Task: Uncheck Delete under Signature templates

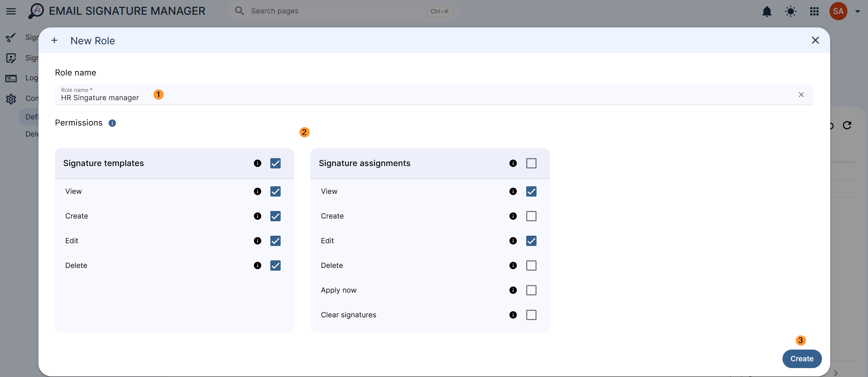Action: (275, 266)
